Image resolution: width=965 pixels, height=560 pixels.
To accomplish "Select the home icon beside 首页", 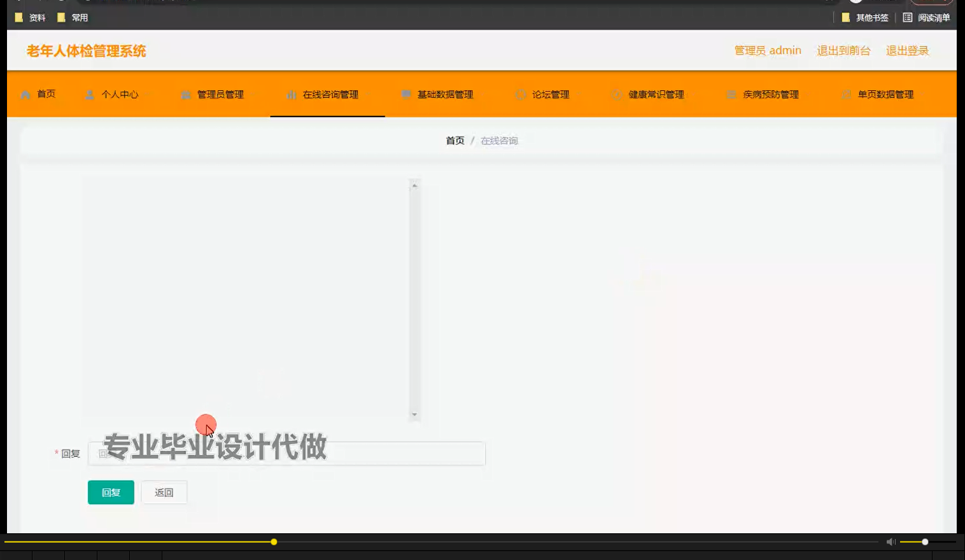I will pyautogui.click(x=25, y=94).
